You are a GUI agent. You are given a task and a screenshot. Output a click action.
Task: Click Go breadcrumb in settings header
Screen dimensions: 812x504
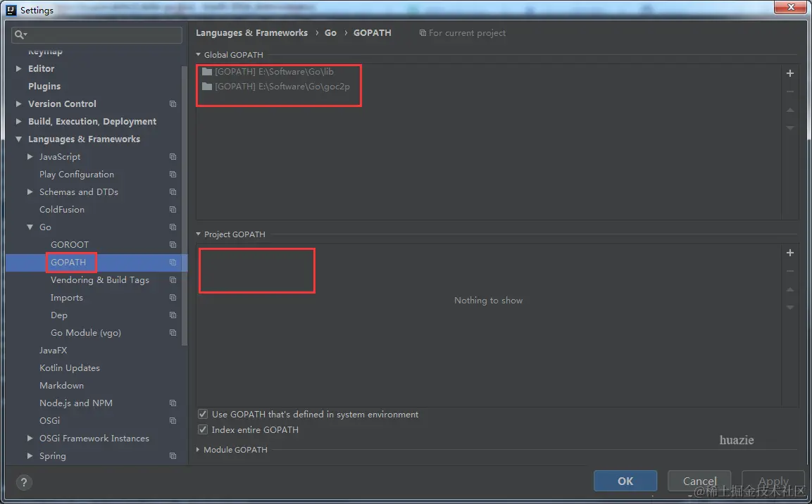[330, 32]
